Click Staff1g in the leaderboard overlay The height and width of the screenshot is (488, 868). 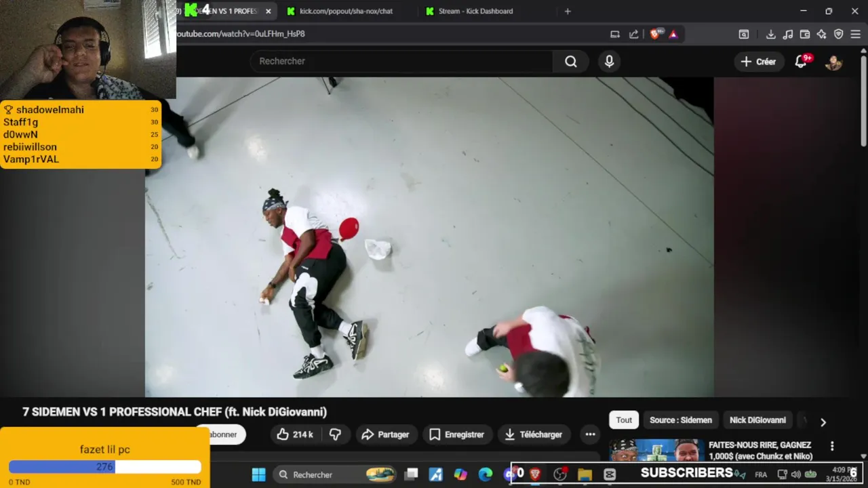tap(21, 123)
